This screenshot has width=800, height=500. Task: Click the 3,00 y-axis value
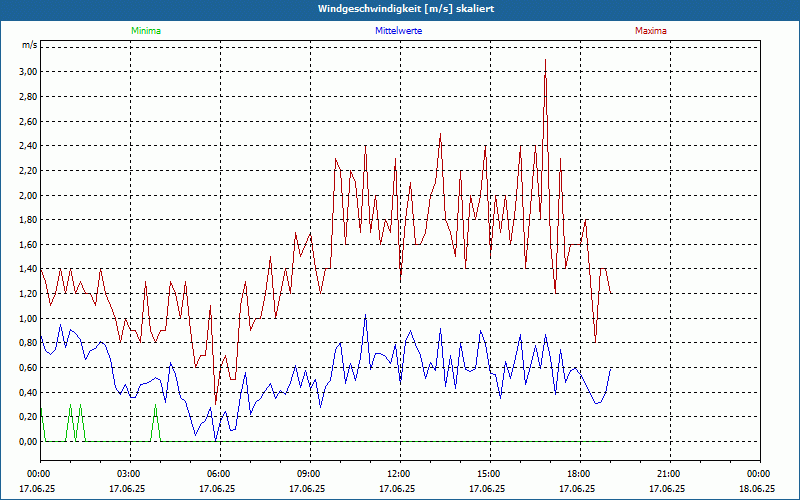click(x=29, y=71)
